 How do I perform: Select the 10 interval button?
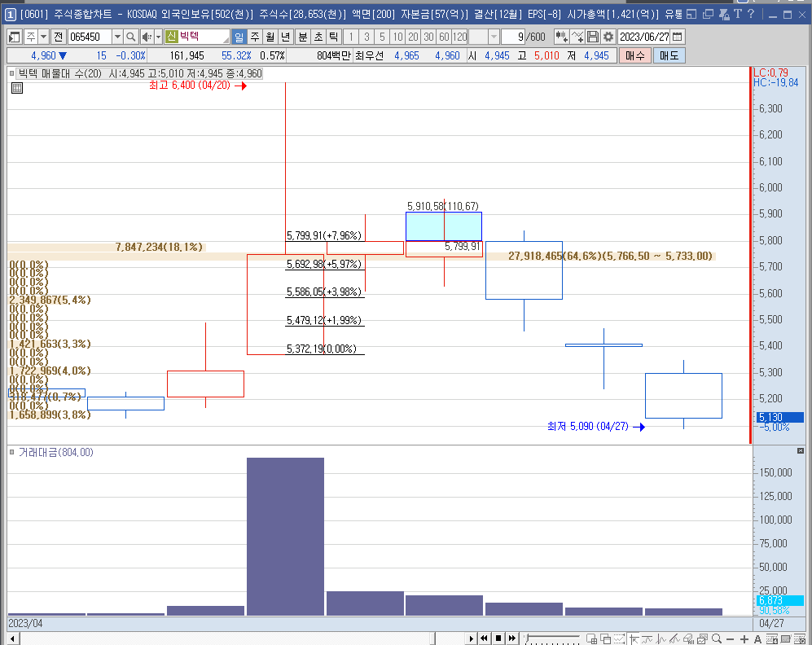click(397, 37)
